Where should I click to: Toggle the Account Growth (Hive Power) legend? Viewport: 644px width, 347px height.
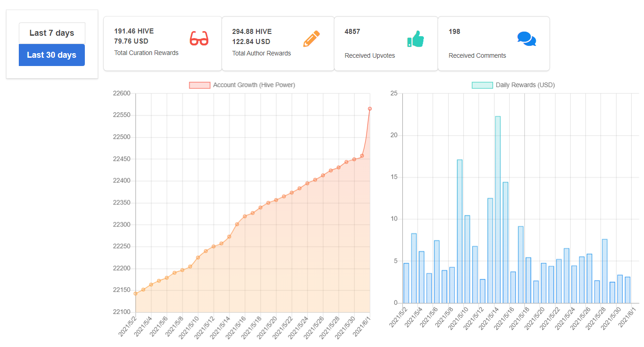pos(242,85)
